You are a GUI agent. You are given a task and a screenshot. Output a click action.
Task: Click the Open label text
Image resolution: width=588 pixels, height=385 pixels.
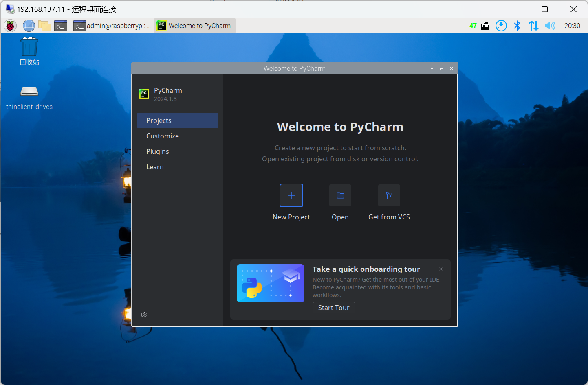pyautogui.click(x=340, y=217)
